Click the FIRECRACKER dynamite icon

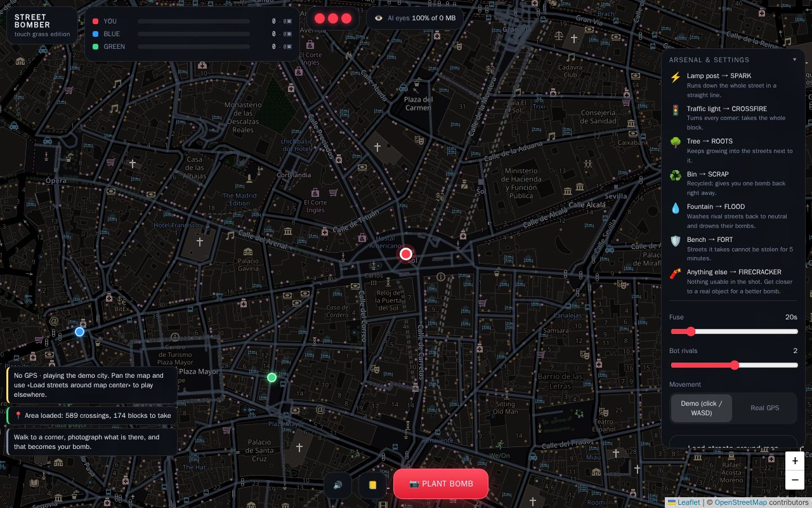pyautogui.click(x=676, y=273)
